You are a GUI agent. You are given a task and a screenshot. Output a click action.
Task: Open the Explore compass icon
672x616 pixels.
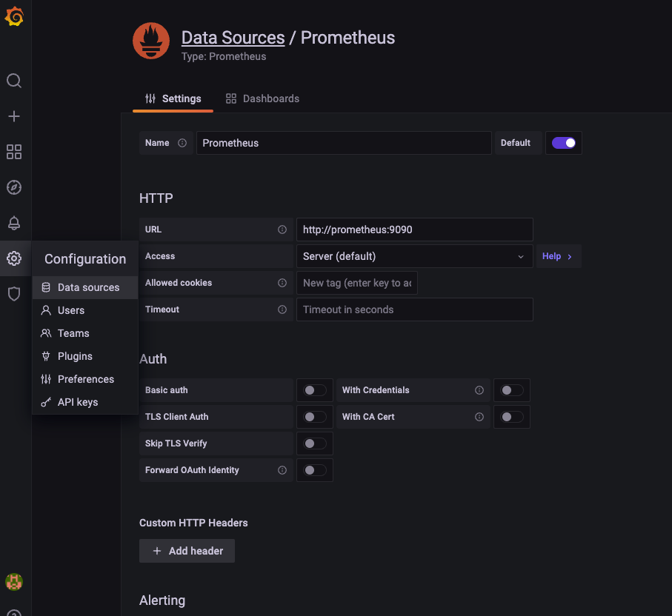coord(14,187)
